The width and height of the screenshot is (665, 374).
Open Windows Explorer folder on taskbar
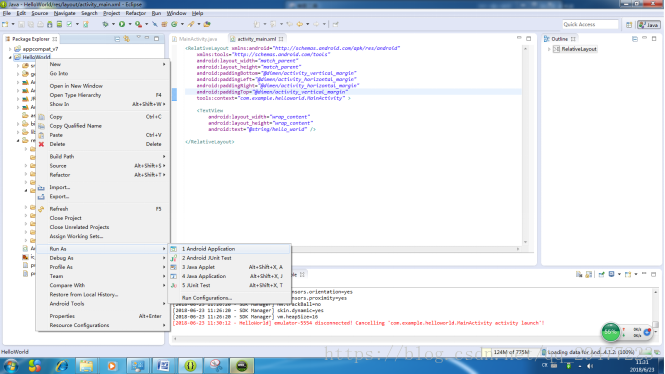86,366
